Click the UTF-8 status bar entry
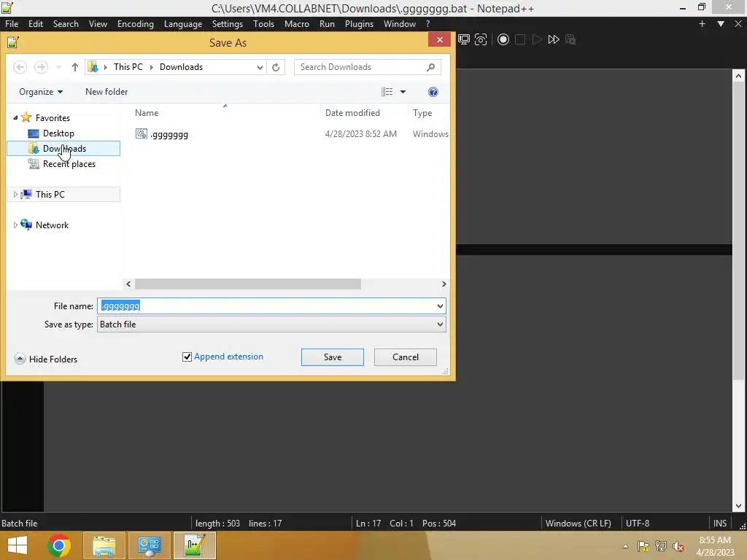Screen dimensions: 747x560 click(x=638, y=524)
